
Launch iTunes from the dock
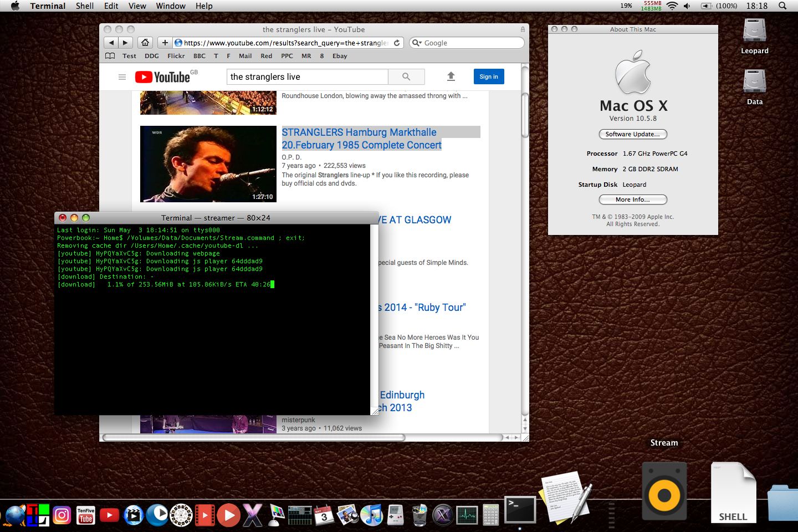click(371, 515)
